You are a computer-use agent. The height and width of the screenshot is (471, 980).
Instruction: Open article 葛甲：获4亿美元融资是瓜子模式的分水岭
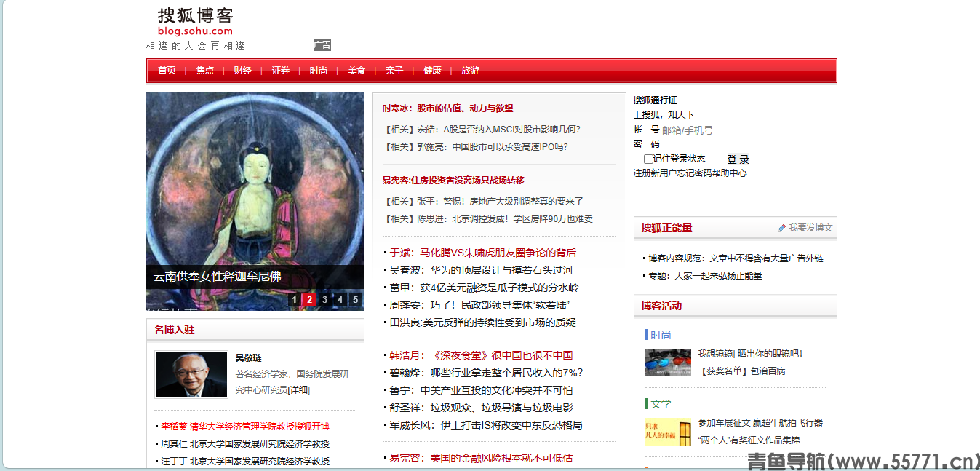[x=484, y=288]
